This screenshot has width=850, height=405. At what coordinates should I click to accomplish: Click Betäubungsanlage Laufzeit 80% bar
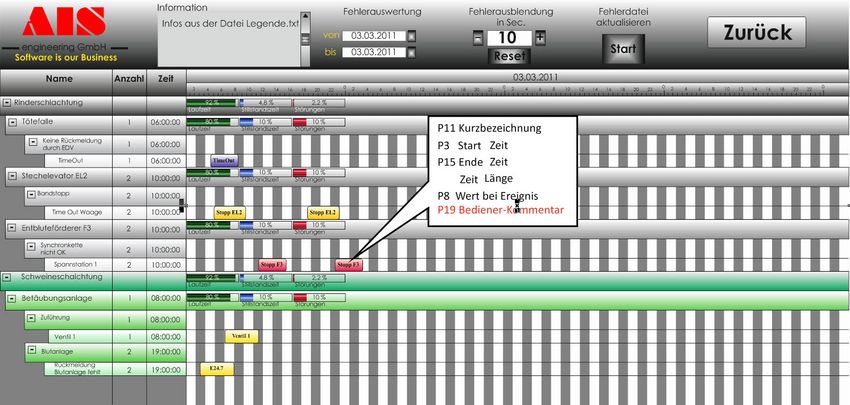[x=212, y=298]
